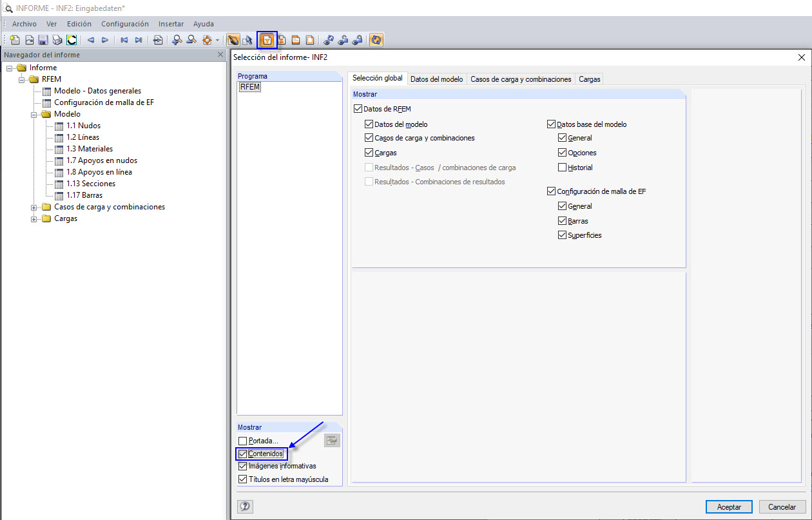Switch to the Datos del modelo tab
The height and width of the screenshot is (520, 812).
point(436,79)
